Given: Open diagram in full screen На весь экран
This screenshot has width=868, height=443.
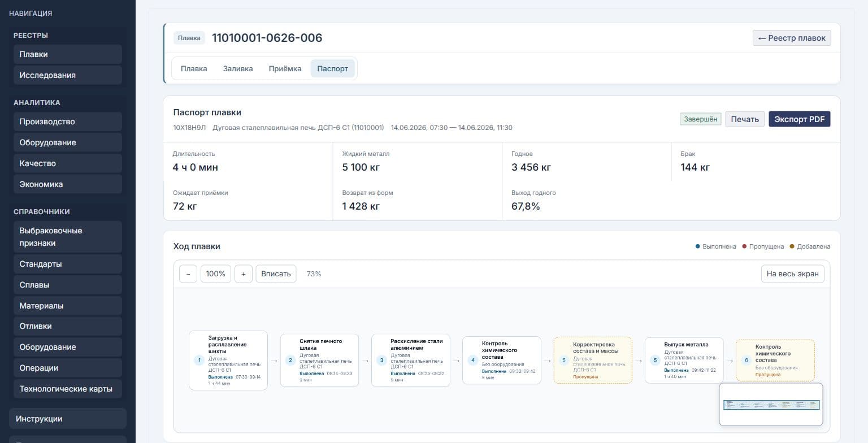Looking at the screenshot, I should [793, 273].
